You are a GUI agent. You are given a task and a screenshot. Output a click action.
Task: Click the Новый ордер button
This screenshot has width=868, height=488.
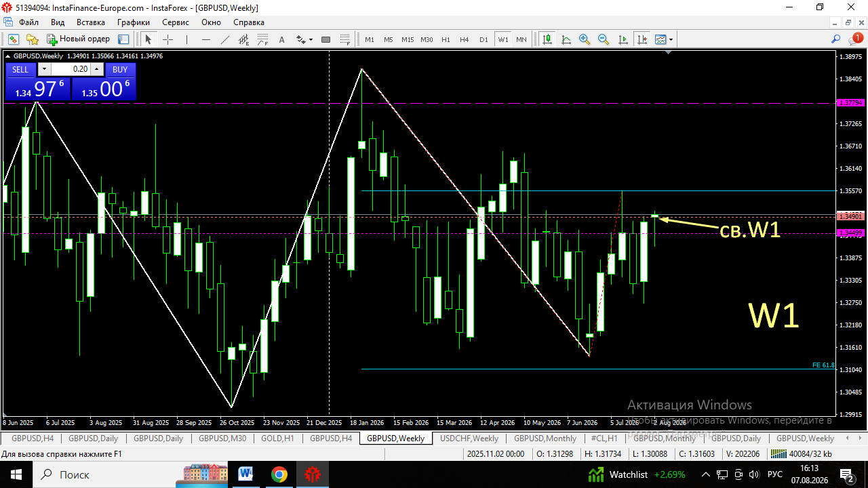point(78,39)
